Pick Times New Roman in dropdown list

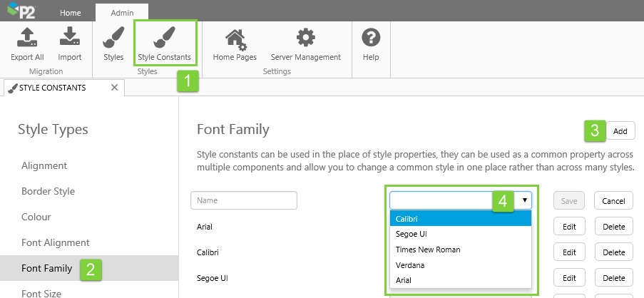click(428, 250)
